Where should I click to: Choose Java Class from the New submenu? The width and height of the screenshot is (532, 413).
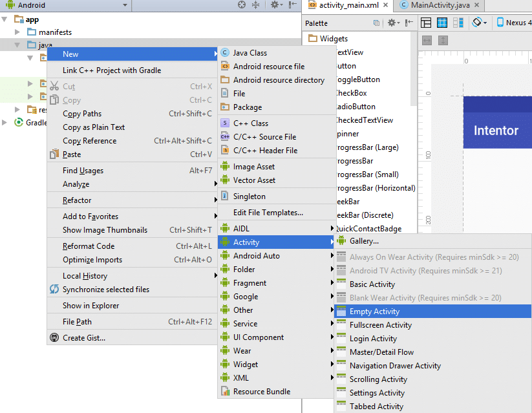277,53
